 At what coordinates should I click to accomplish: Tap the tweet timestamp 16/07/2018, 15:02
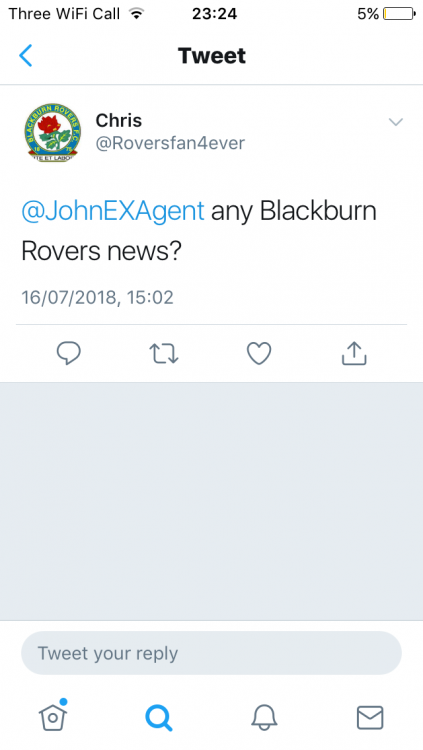point(97,298)
